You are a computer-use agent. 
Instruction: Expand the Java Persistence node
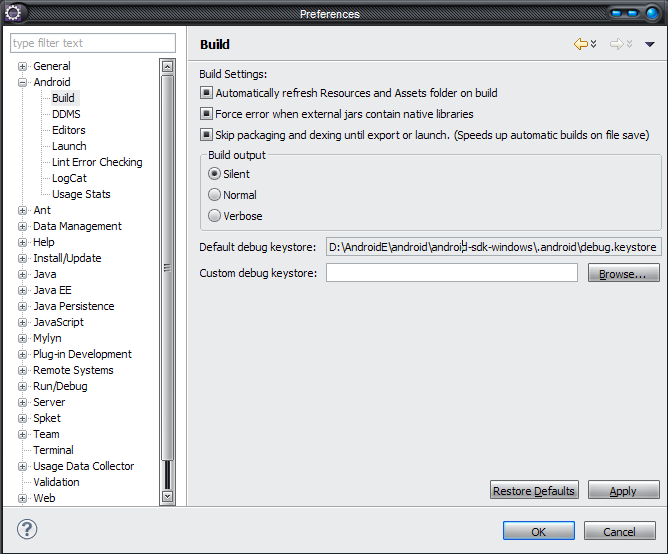pyautogui.click(x=22, y=306)
